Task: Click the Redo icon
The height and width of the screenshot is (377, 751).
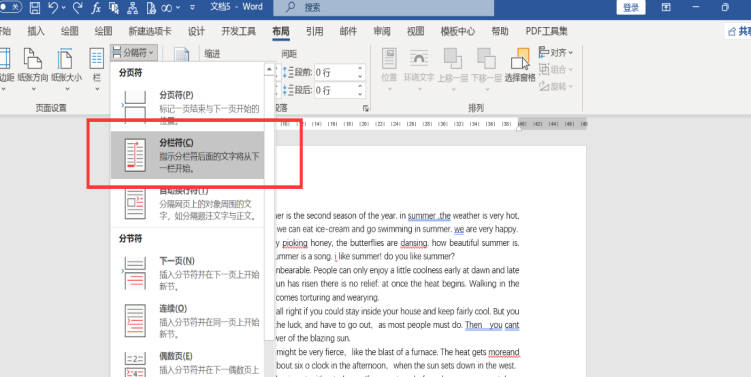Action: coord(77,7)
